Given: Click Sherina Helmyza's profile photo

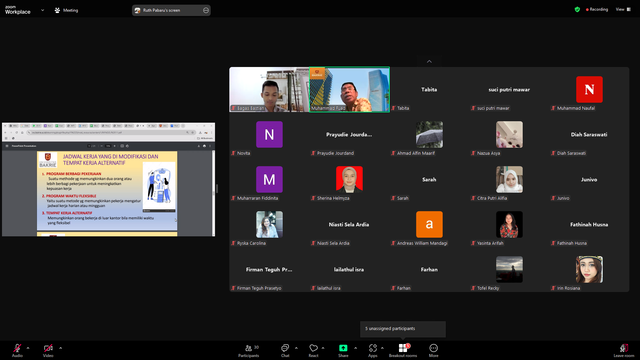Looking at the screenshot, I should click(349, 179).
